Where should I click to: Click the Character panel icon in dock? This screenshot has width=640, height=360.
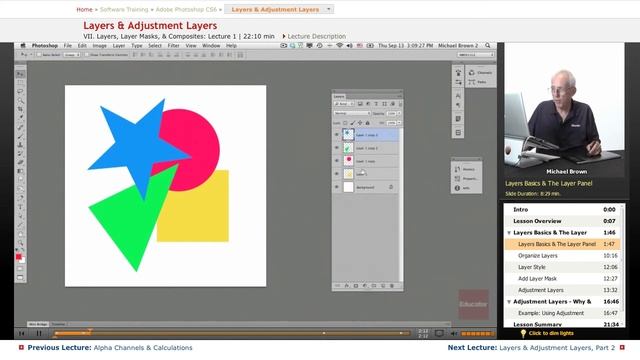[458, 96]
